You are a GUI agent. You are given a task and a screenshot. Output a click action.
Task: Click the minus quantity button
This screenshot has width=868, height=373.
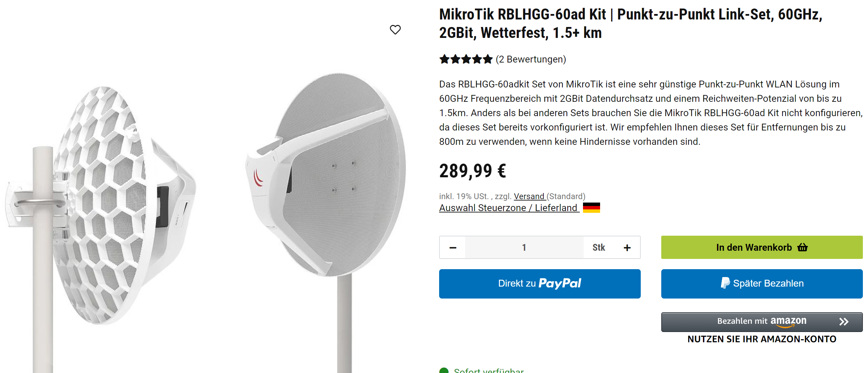453,248
